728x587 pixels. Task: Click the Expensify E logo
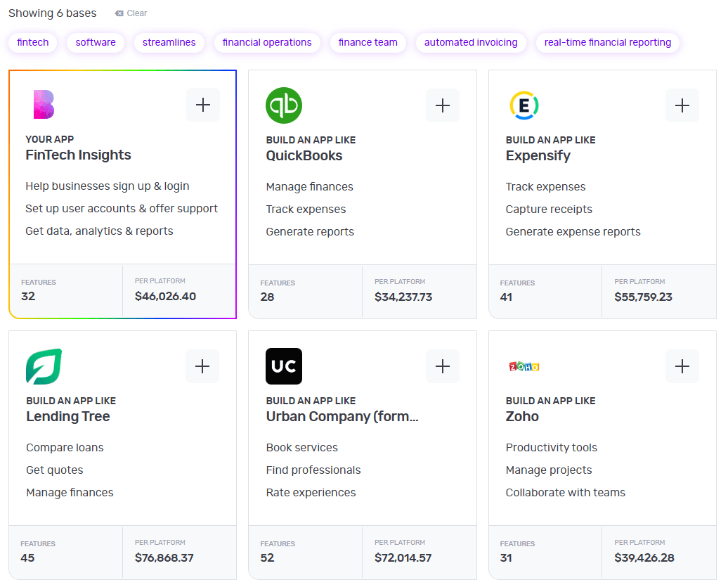pyautogui.click(x=524, y=105)
